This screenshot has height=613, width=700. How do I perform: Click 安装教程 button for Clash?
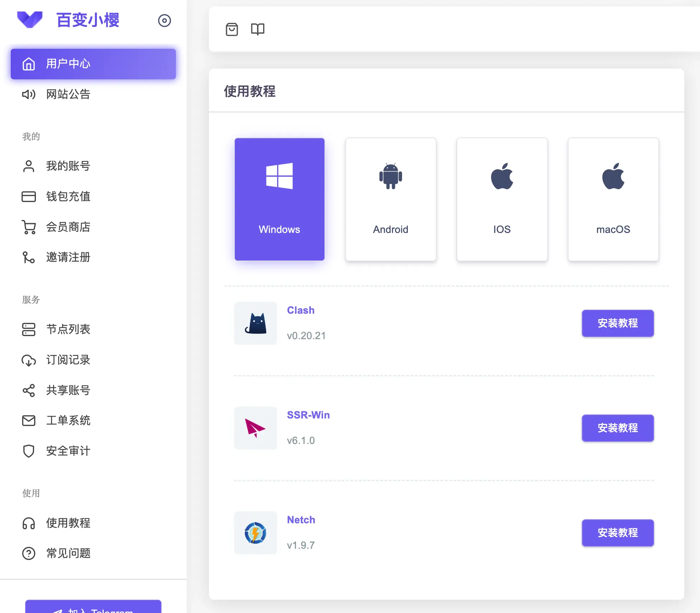pos(618,323)
